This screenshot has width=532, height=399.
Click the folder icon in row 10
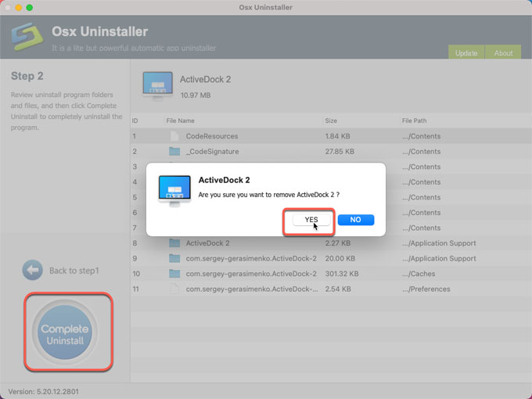pyautogui.click(x=174, y=274)
